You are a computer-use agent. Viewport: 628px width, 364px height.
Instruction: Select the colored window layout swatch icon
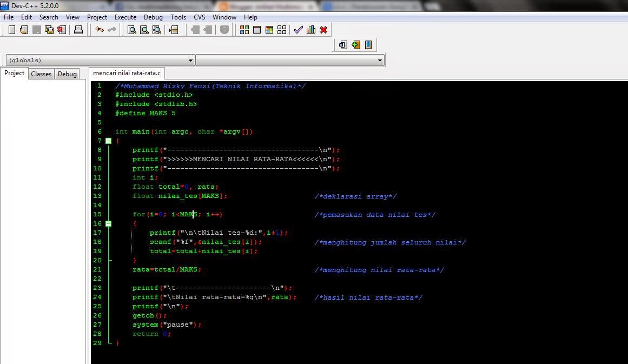point(269,30)
